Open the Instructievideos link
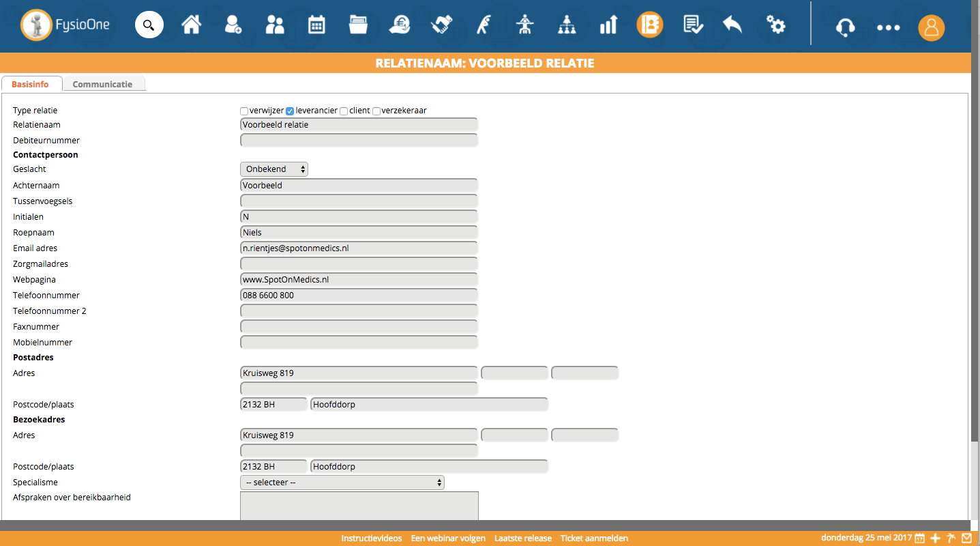 (x=372, y=538)
